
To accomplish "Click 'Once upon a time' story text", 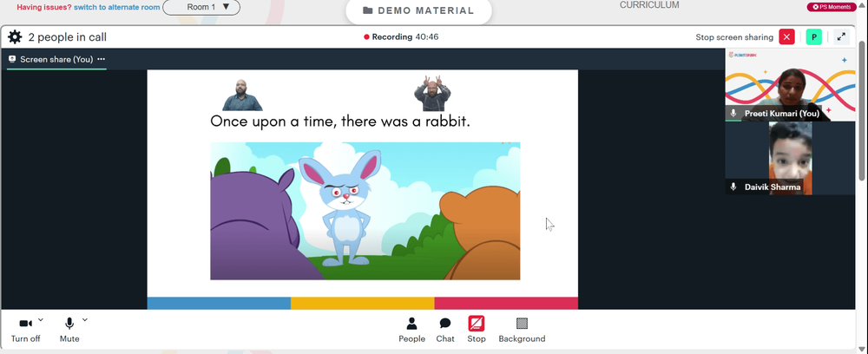I will (340, 121).
